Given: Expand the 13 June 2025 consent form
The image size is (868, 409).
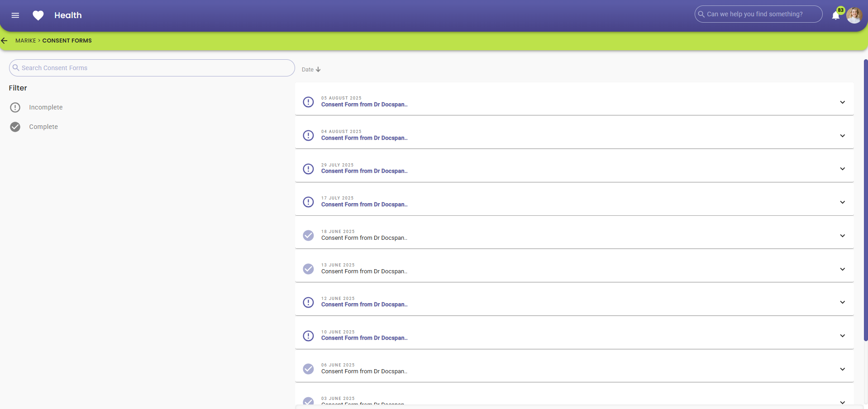Looking at the screenshot, I should [842, 269].
